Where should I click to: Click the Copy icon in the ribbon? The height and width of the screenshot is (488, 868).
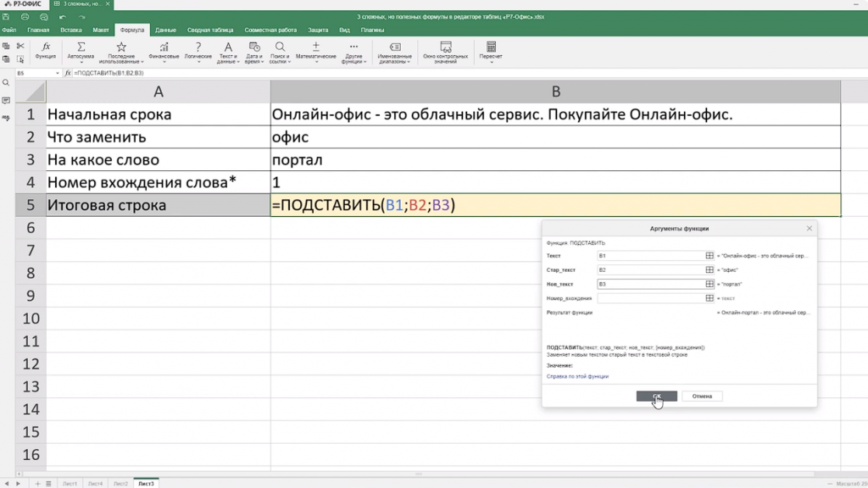(6, 46)
